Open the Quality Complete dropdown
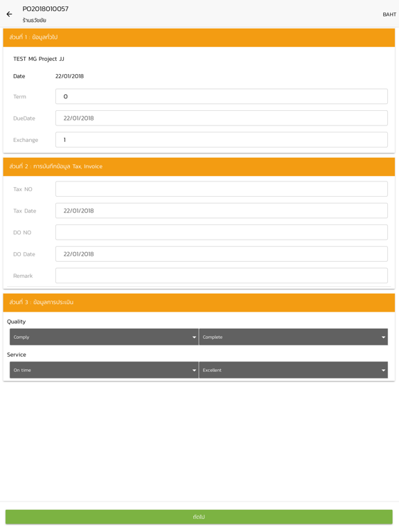Screen dimensions: 399x532 coord(294,337)
